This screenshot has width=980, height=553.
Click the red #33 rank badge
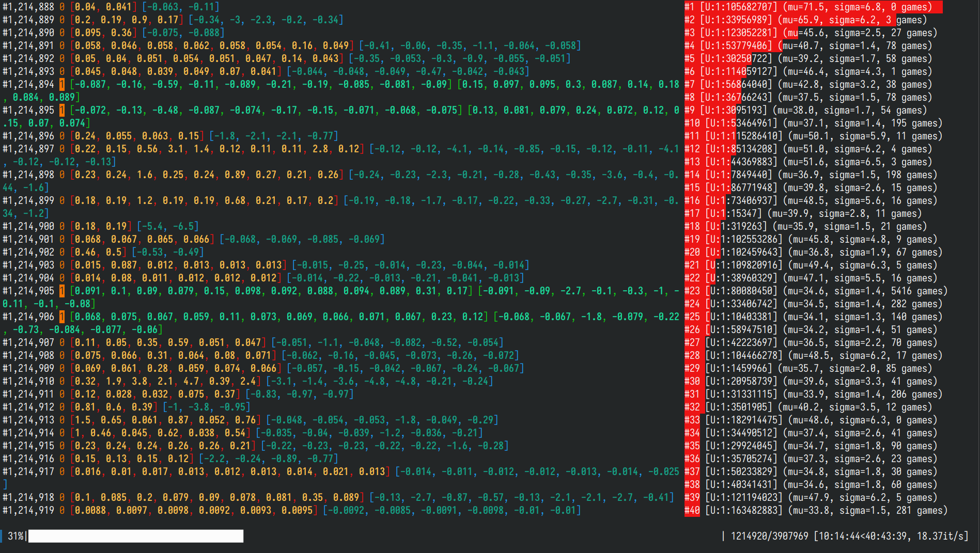[x=692, y=420]
